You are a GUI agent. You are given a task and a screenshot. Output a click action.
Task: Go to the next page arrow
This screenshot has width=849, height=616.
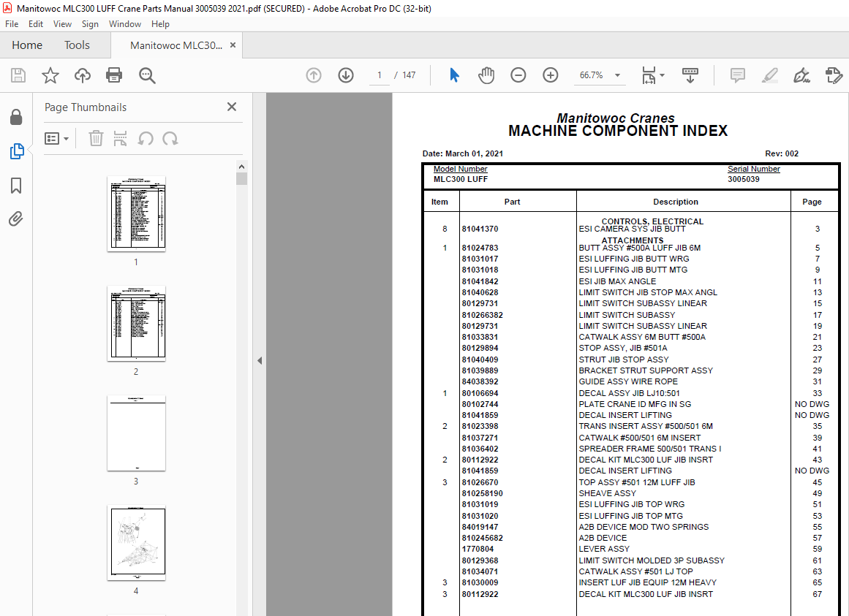pos(346,75)
